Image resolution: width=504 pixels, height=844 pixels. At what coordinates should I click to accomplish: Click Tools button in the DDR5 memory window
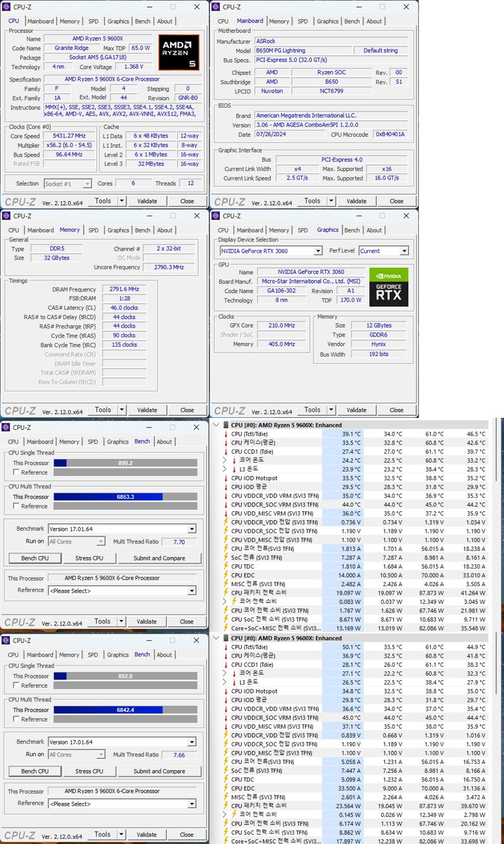[103, 410]
